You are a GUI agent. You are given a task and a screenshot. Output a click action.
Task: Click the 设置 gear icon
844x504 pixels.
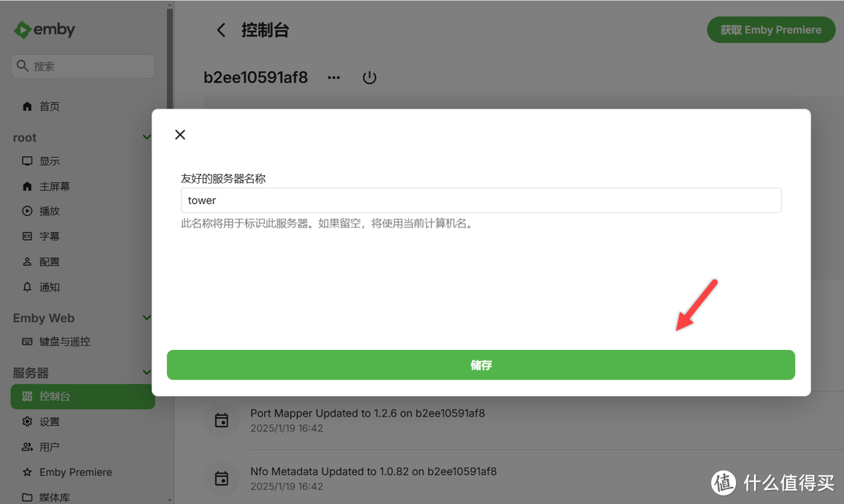coord(27,422)
